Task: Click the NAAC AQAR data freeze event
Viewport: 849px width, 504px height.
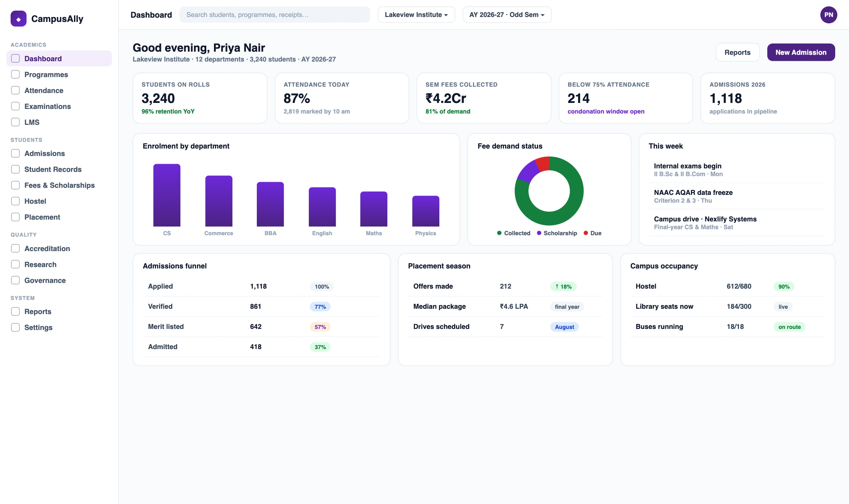Action: pos(737,196)
